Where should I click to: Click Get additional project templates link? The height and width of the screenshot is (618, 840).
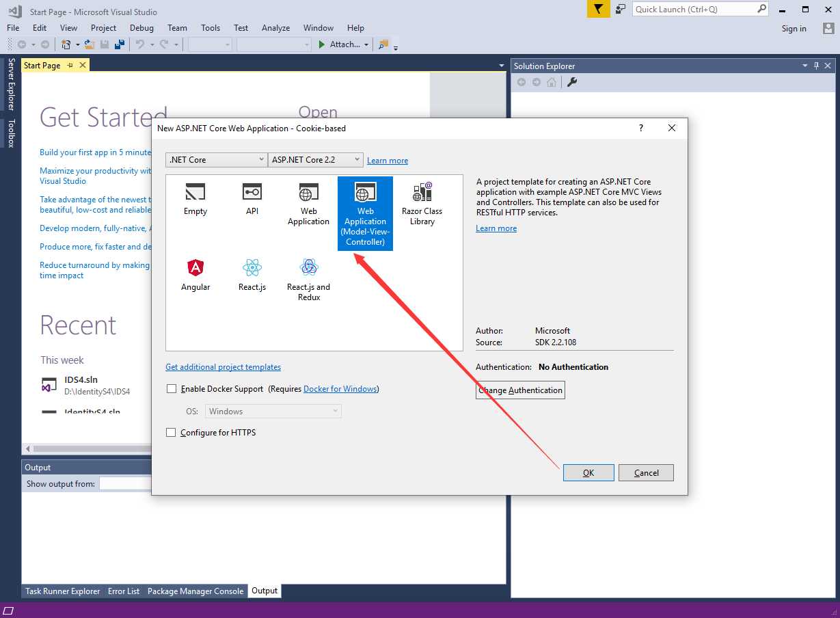(223, 367)
